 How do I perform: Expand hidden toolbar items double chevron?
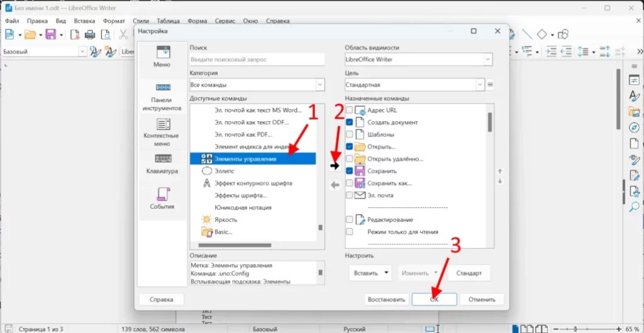(640, 52)
